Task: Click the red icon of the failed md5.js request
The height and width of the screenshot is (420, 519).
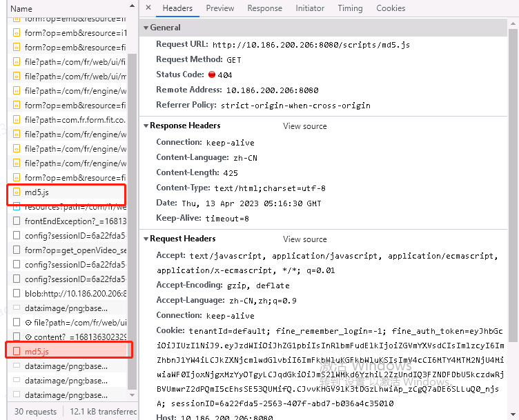Action: pos(17,352)
